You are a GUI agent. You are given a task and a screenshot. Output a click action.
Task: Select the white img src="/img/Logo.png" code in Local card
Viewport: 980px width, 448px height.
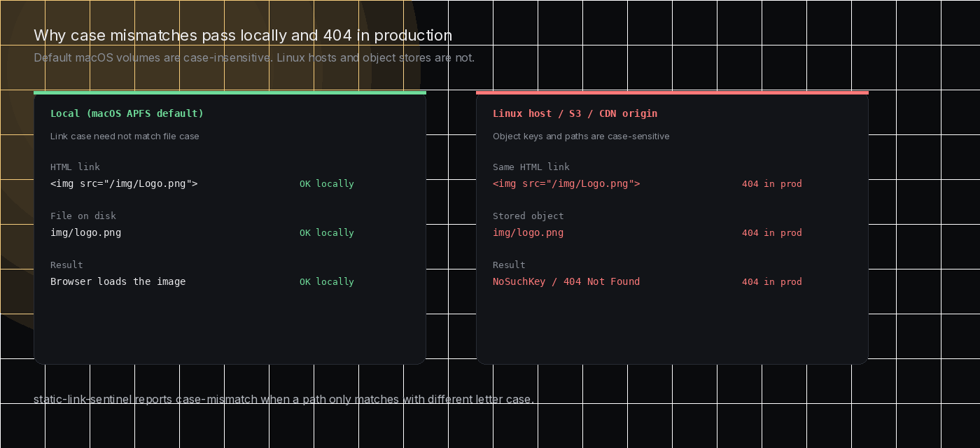point(124,183)
